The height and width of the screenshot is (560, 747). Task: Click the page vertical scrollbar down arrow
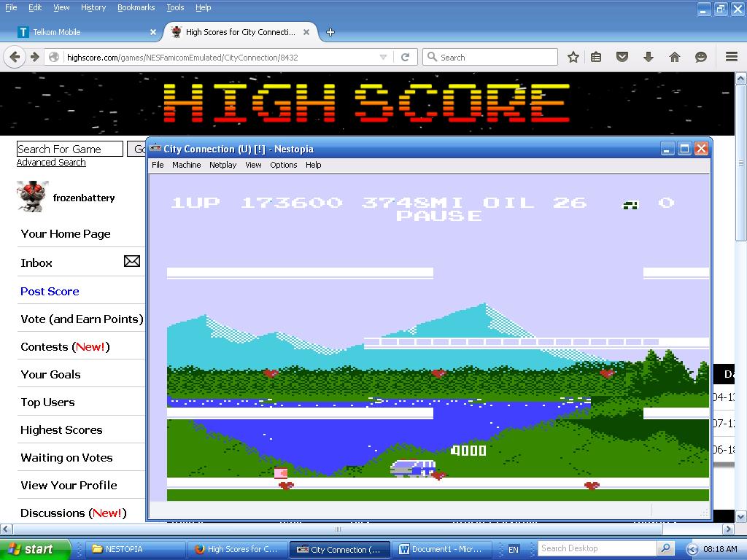pyautogui.click(x=741, y=516)
